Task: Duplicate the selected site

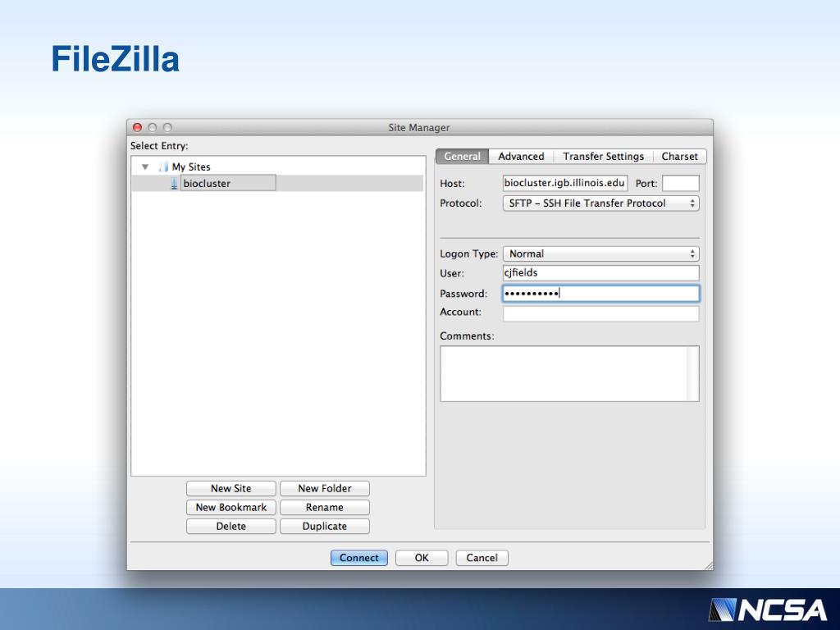Action: (325, 526)
